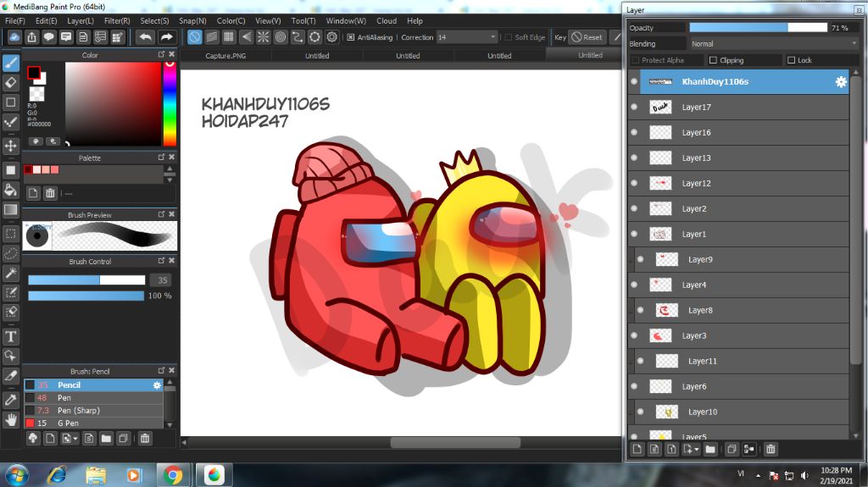Open the Filter(R) menu
The height and width of the screenshot is (487, 868).
pos(117,20)
